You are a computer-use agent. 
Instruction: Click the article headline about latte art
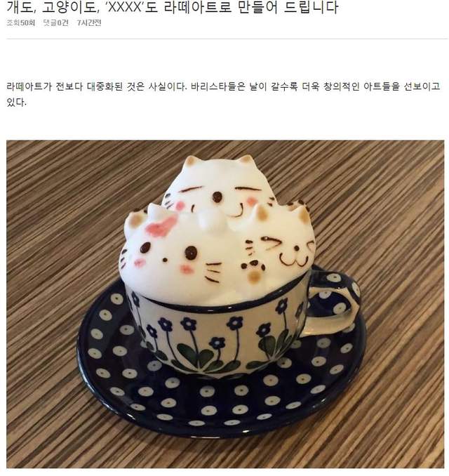coord(172,7)
